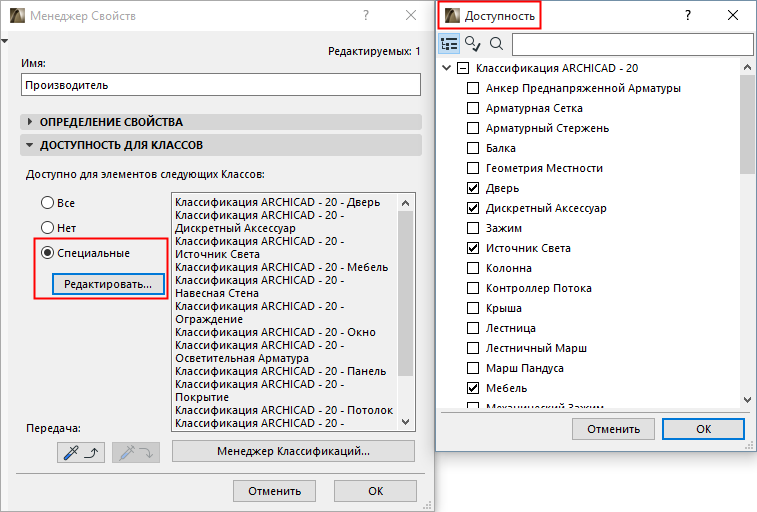Click the search magnifier icon in Доступность
The width and height of the screenshot is (757, 512).
pos(496,44)
